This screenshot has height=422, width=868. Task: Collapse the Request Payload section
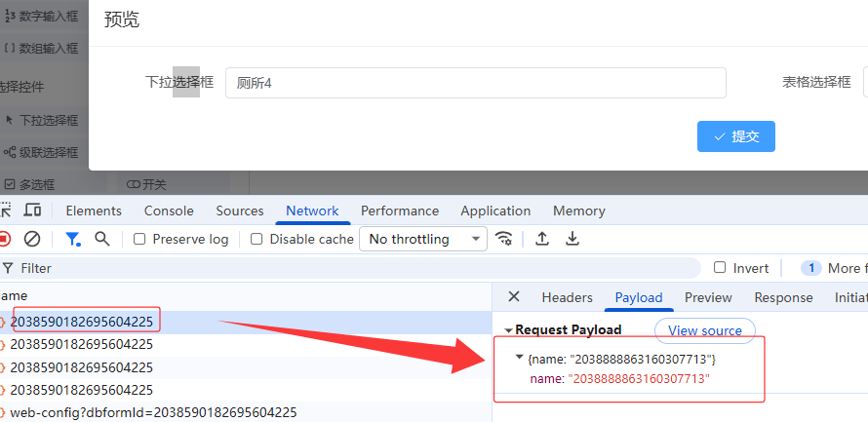[x=509, y=330]
